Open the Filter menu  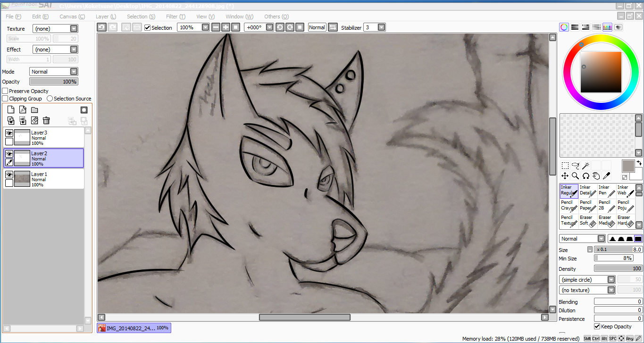click(x=176, y=17)
